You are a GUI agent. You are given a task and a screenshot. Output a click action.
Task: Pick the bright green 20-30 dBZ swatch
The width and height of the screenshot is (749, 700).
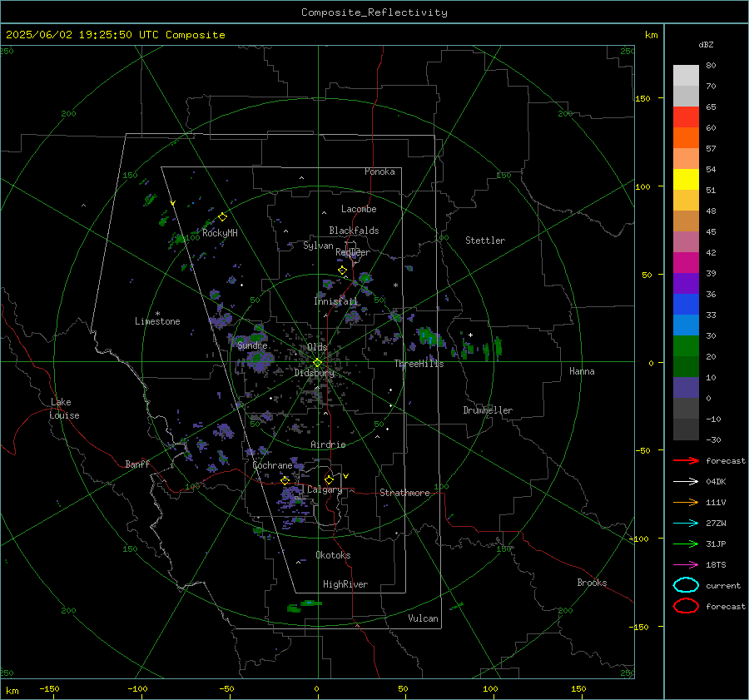point(686,346)
